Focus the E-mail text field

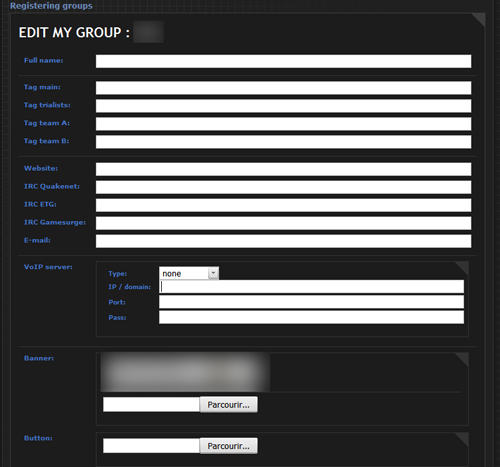pyautogui.click(x=283, y=241)
